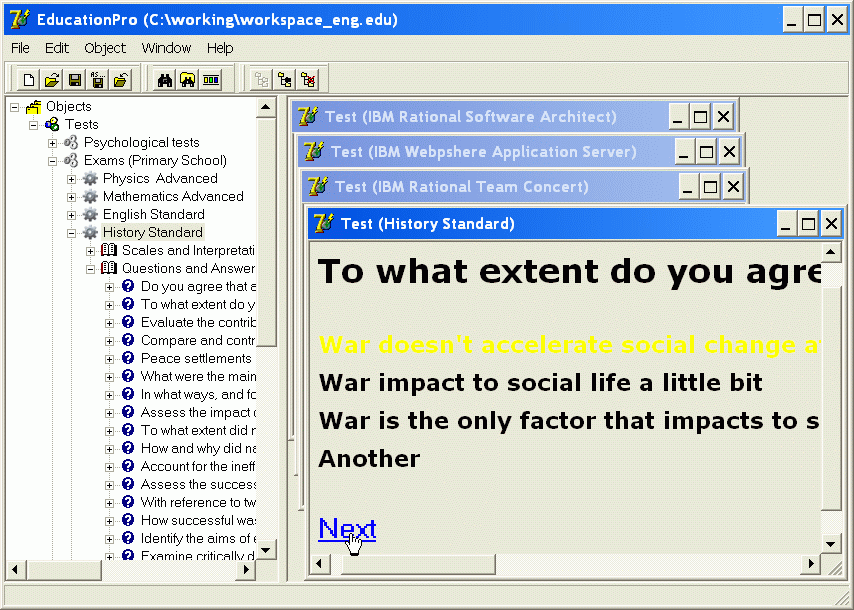
Task: Open the Object menu
Action: [105, 48]
